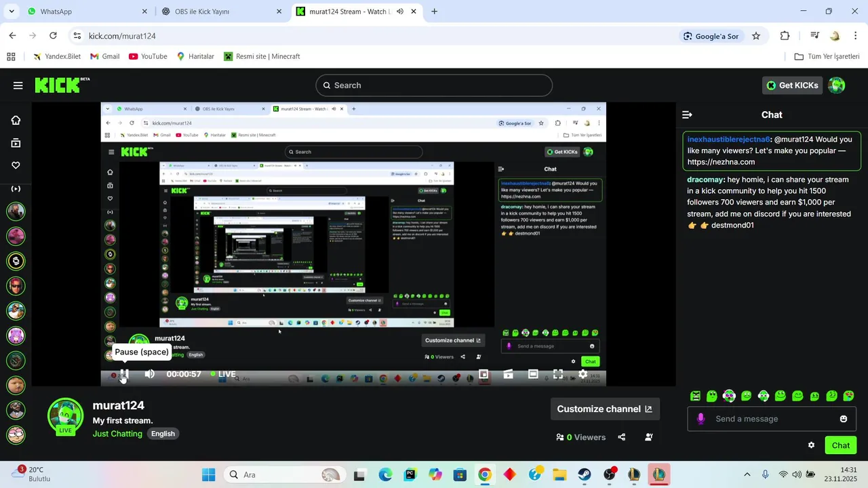
Task: Show hidden system tray icons
Action: 747,474
